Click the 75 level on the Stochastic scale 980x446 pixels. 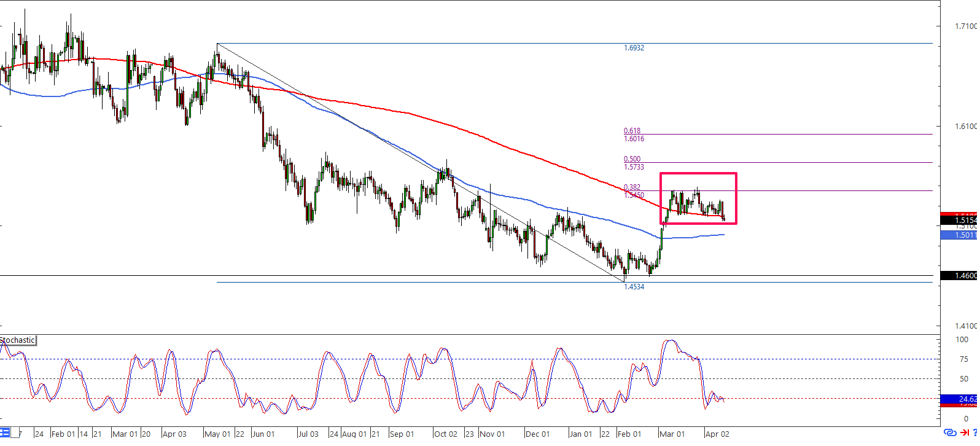(963, 359)
